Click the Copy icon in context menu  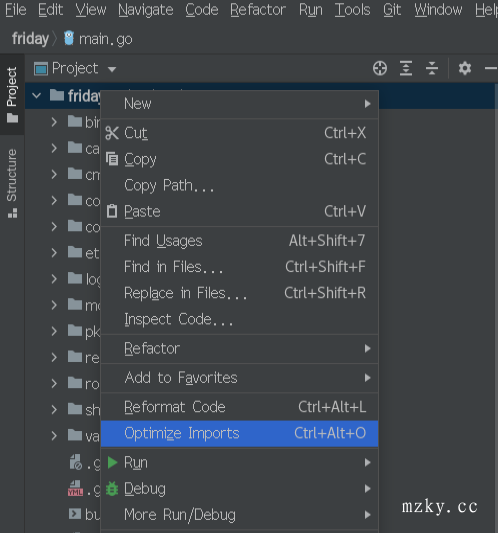coord(112,159)
